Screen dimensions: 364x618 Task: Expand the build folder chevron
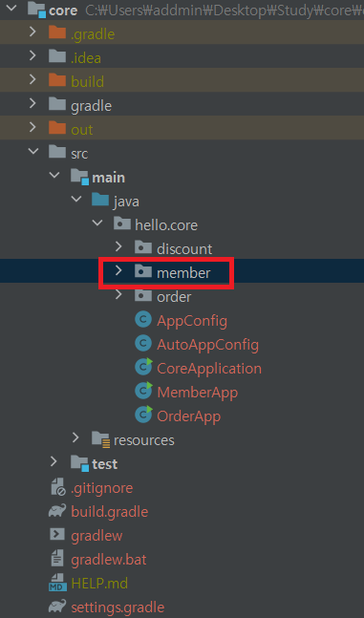pos(32,79)
